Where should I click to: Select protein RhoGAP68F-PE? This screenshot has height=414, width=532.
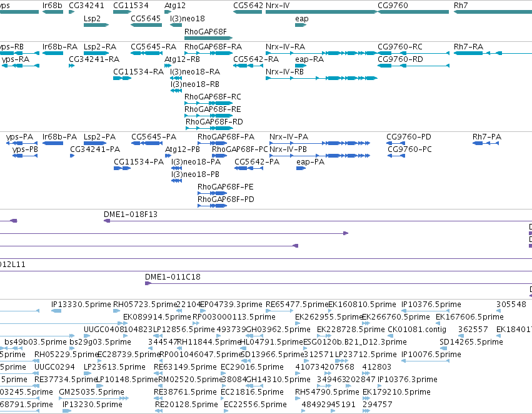pos(225,188)
